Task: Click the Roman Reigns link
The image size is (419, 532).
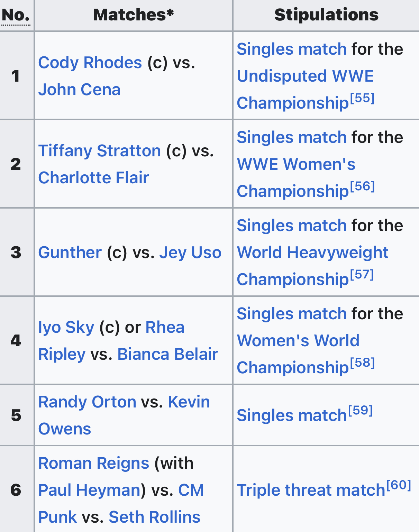Action: coord(93,464)
